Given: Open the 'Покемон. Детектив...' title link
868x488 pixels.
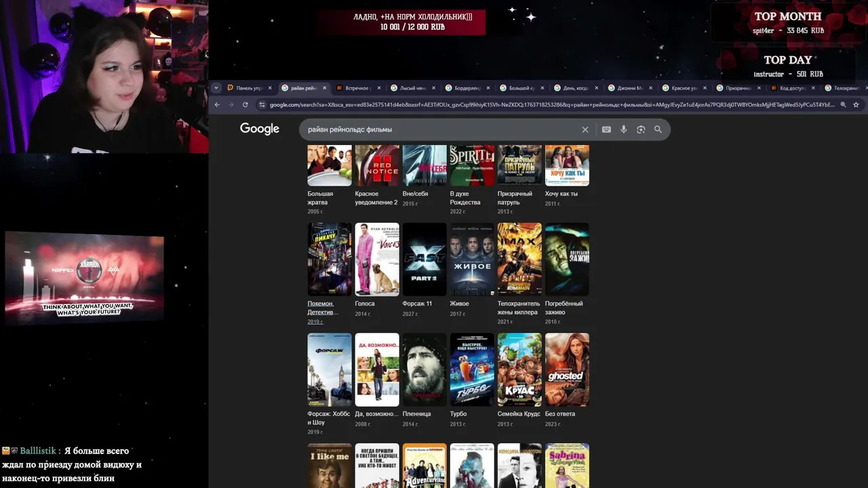Looking at the screenshot, I should (x=323, y=308).
